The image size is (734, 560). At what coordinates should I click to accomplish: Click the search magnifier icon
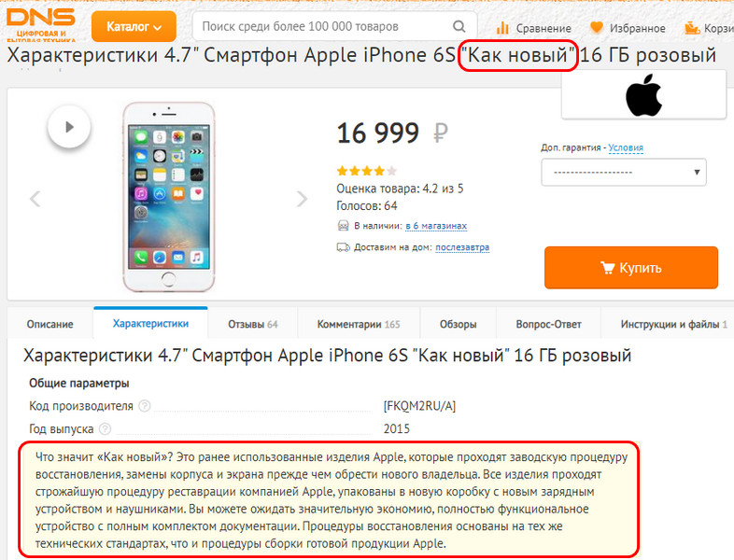point(459,26)
